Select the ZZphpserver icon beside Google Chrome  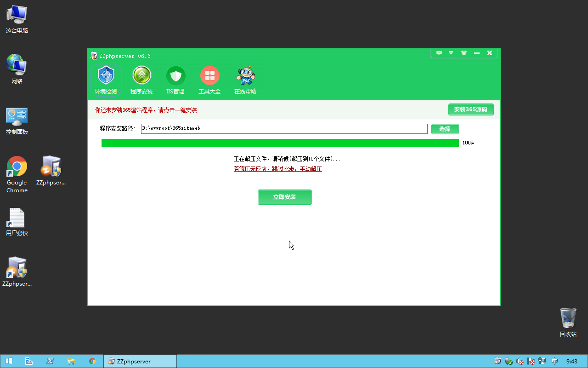[51, 171]
